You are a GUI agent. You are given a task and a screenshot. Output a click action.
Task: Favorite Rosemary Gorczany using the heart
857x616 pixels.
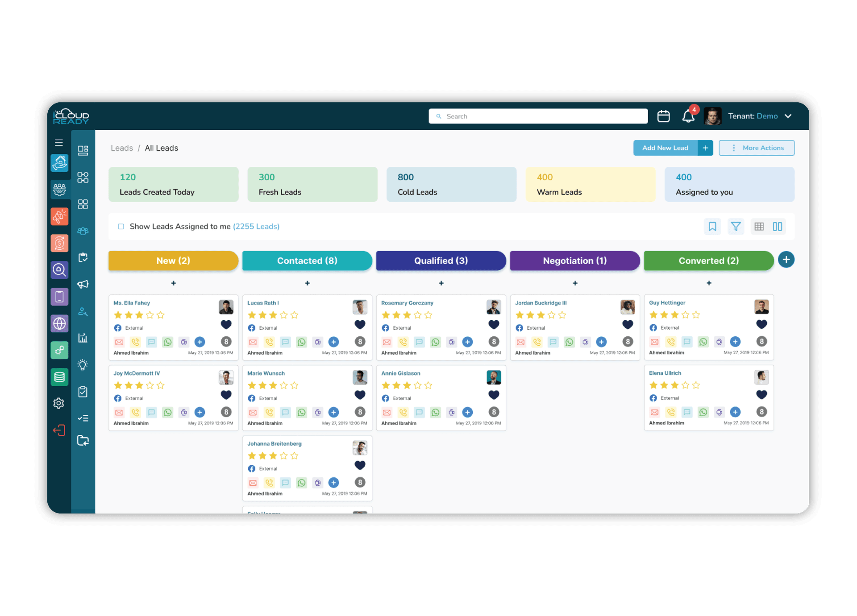point(494,325)
